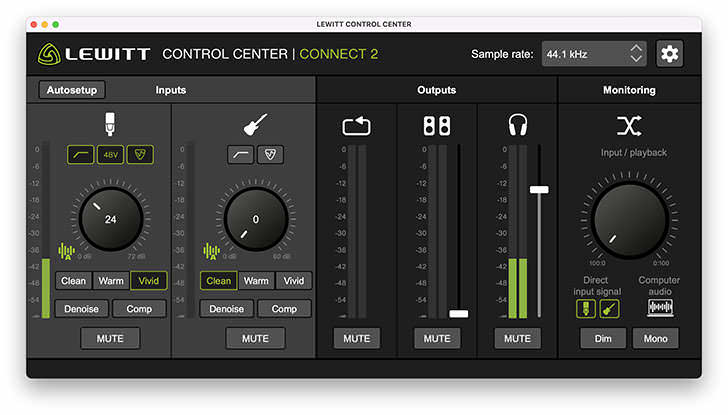Click the Autosetup button
The image size is (728, 415).
pyautogui.click(x=72, y=90)
